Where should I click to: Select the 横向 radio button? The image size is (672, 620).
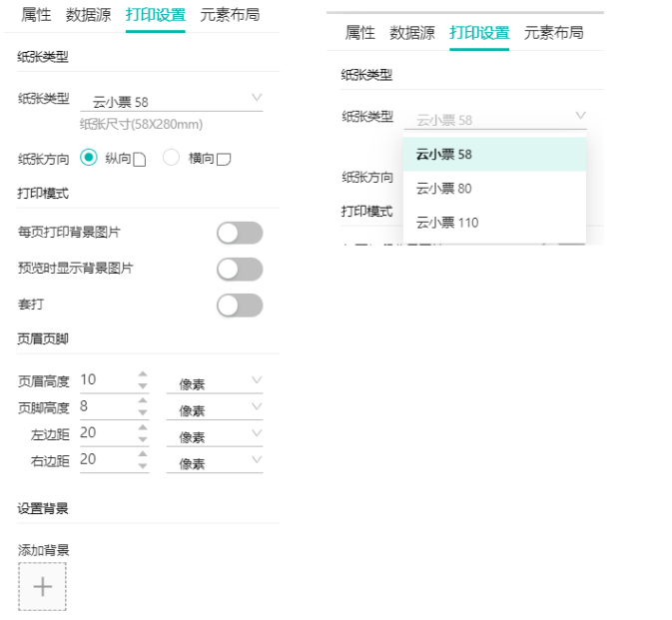click(x=171, y=158)
